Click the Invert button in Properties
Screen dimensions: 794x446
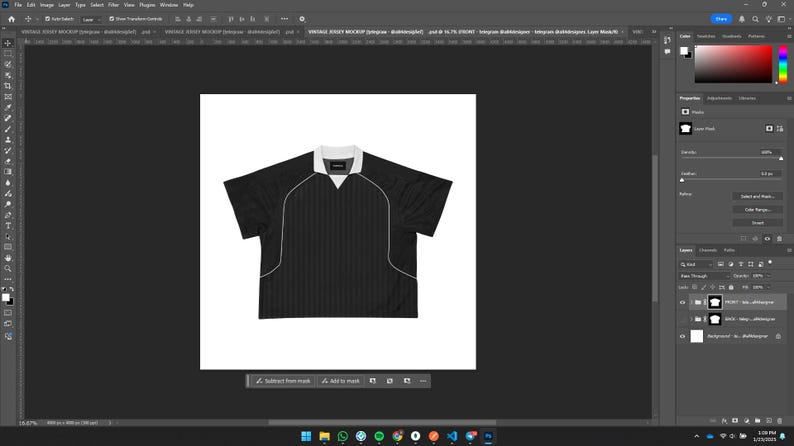[x=757, y=223]
